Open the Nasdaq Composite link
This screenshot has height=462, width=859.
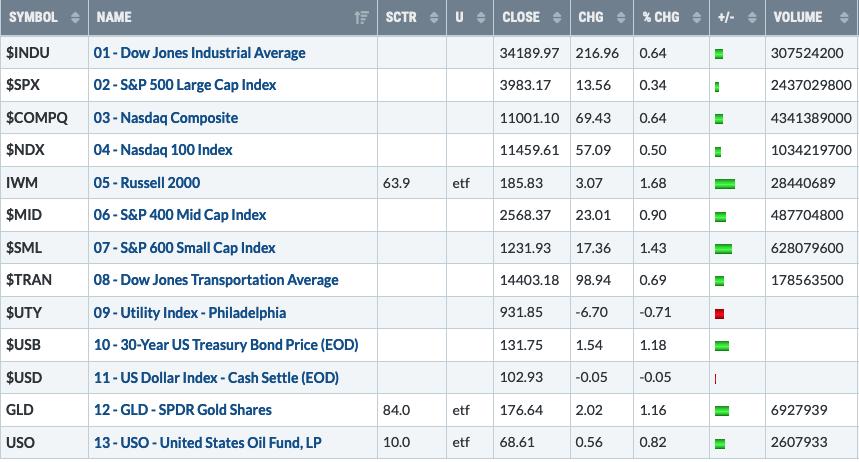(x=165, y=118)
